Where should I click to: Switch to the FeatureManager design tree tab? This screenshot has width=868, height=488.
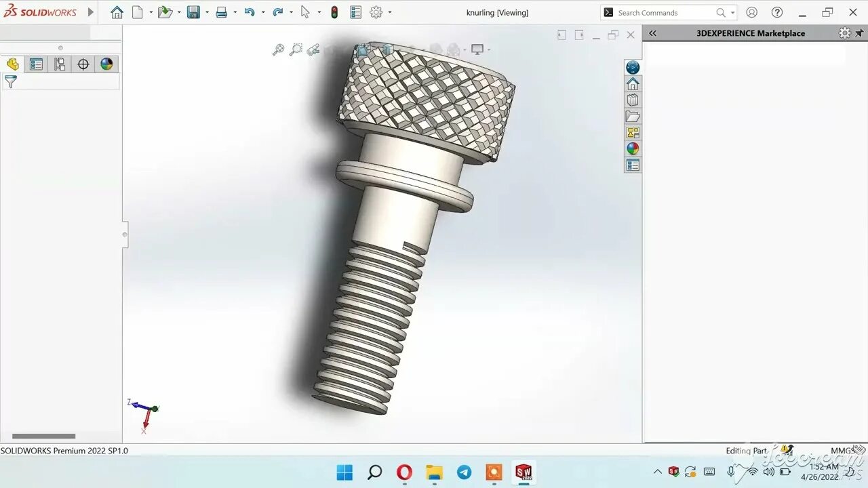coord(13,64)
